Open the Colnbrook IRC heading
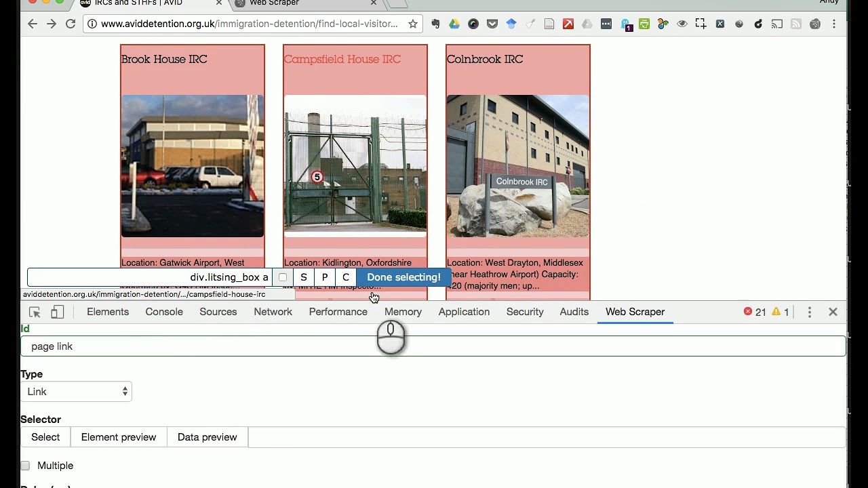Viewport: 868px width, 488px height. click(485, 59)
